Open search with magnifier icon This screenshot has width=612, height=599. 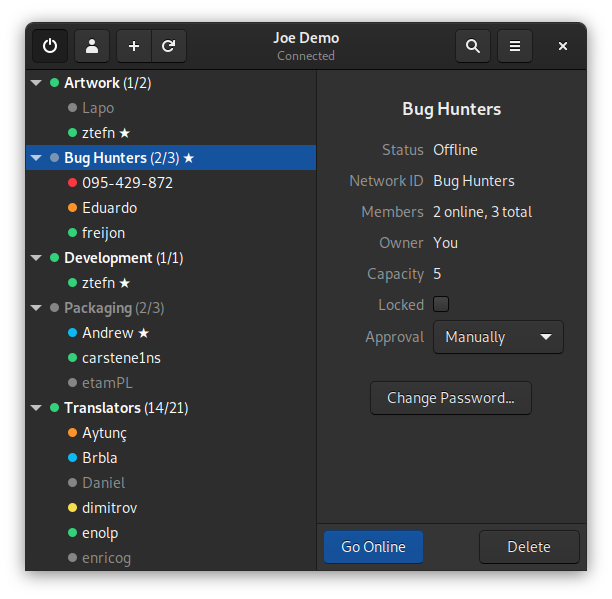tap(473, 46)
